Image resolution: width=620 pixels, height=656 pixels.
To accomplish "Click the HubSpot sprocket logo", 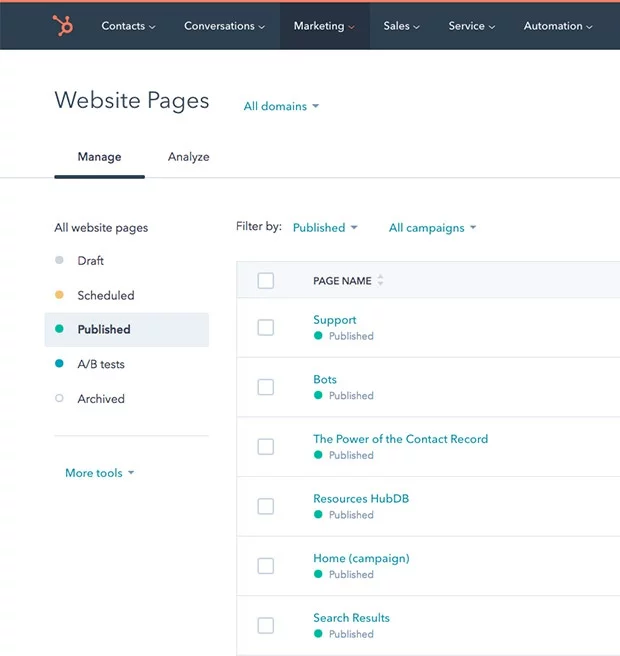I will click(63, 26).
